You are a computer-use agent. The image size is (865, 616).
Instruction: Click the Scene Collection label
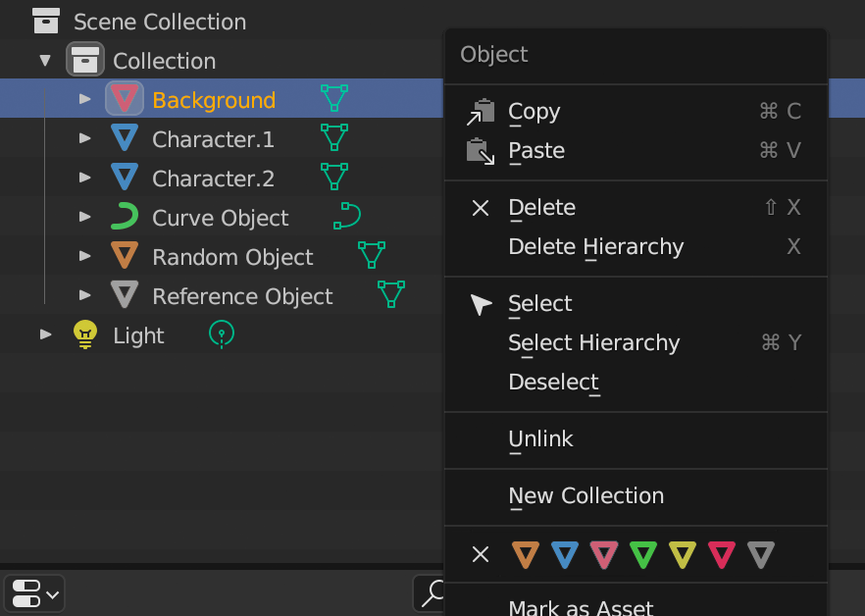tap(160, 23)
